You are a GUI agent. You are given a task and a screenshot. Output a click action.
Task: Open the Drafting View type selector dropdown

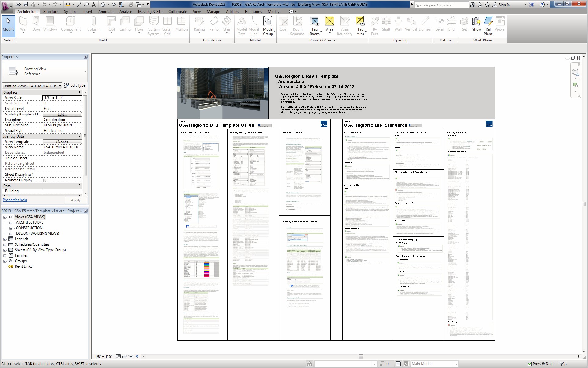click(86, 71)
